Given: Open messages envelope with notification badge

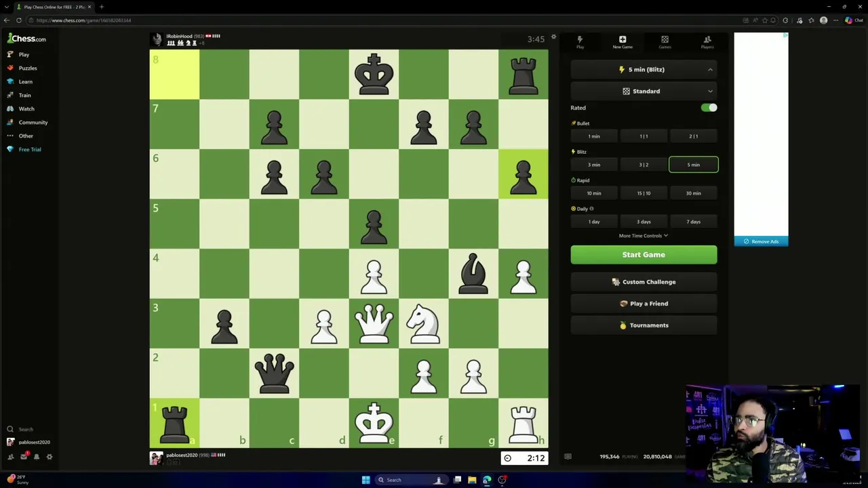Looking at the screenshot, I should (24, 457).
